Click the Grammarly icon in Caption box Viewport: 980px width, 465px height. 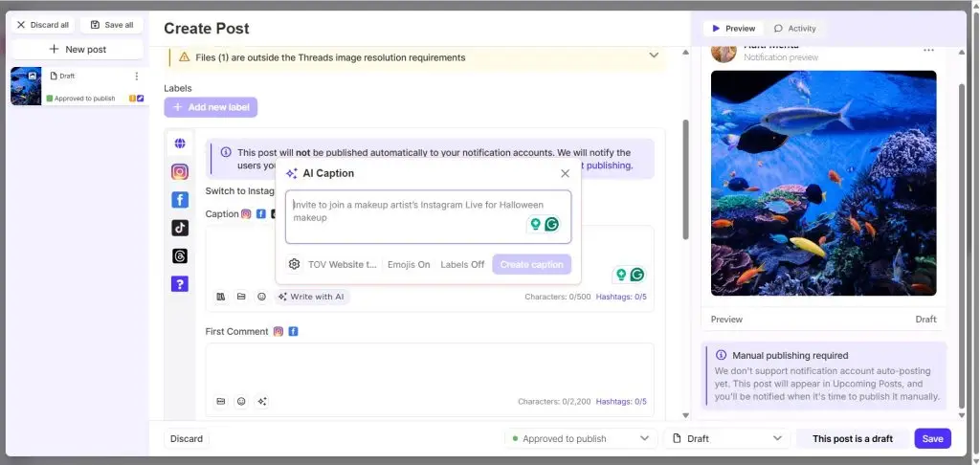tap(636, 275)
